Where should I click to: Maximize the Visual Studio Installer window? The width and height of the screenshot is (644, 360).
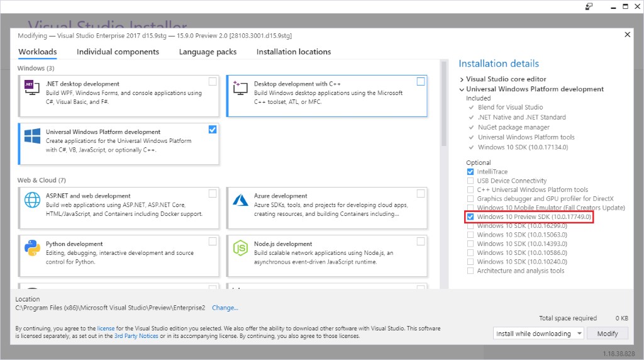coord(625,6)
